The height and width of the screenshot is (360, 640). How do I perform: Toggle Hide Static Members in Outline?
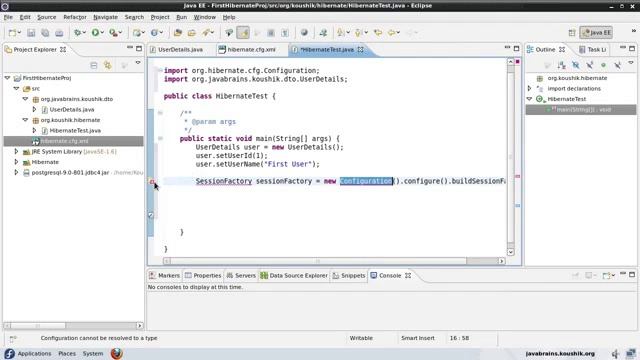pyautogui.click(x=589, y=65)
